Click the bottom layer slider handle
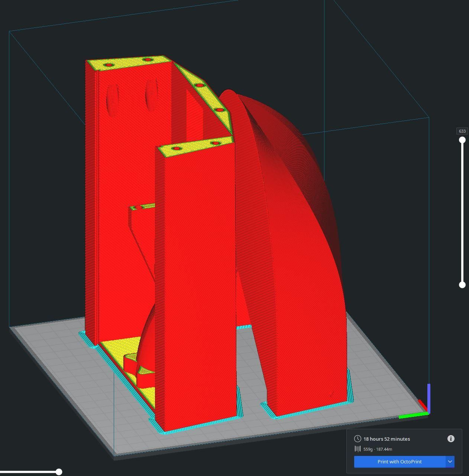469x476 pixels. [x=462, y=285]
